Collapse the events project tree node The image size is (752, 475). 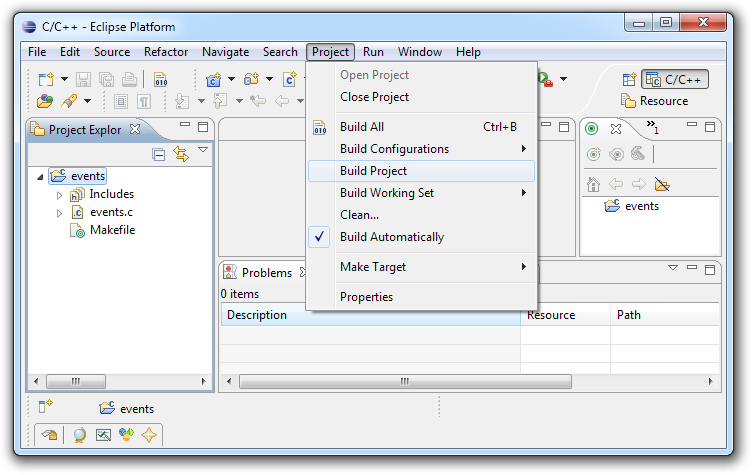click(40, 177)
